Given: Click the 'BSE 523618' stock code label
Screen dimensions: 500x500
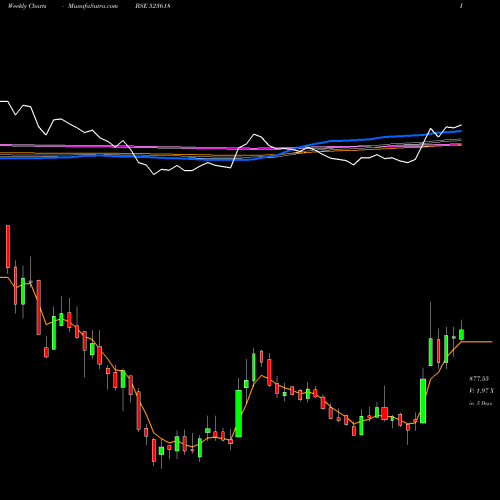Looking at the screenshot, I should pyautogui.click(x=153, y=6).
